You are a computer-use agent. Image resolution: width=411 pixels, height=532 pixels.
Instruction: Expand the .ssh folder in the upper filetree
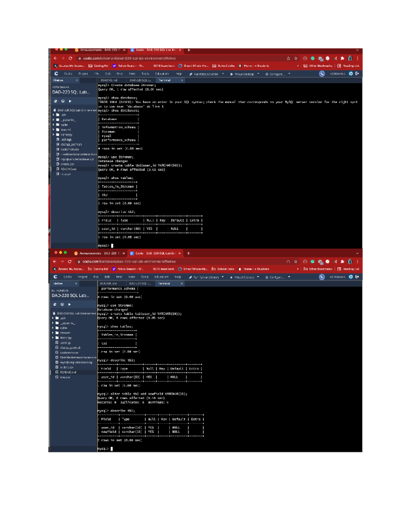(54, 115)
